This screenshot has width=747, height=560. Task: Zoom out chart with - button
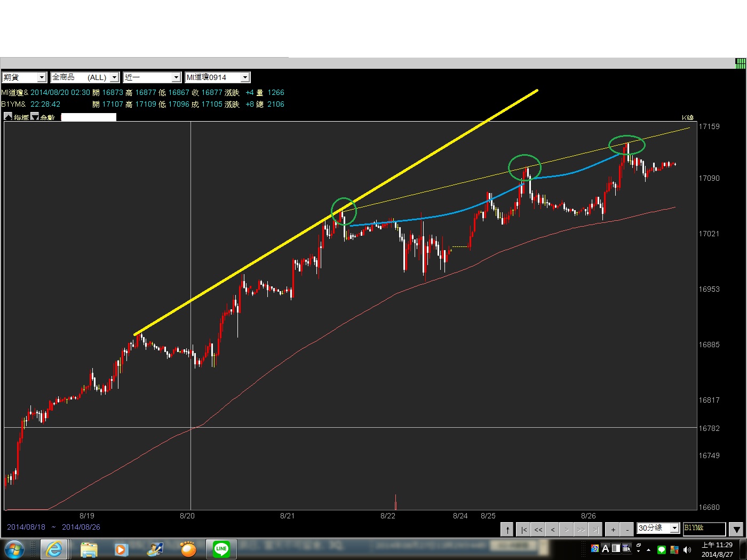(627, 529)
